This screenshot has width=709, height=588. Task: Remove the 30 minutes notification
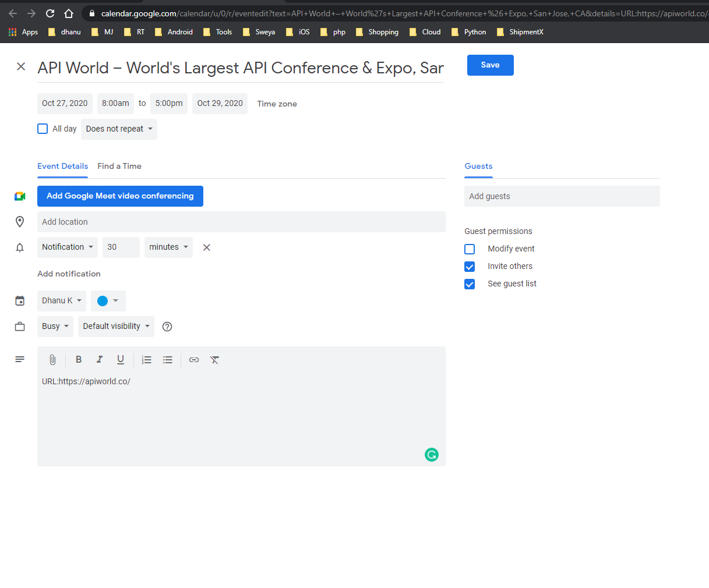[x=206, y=247]
